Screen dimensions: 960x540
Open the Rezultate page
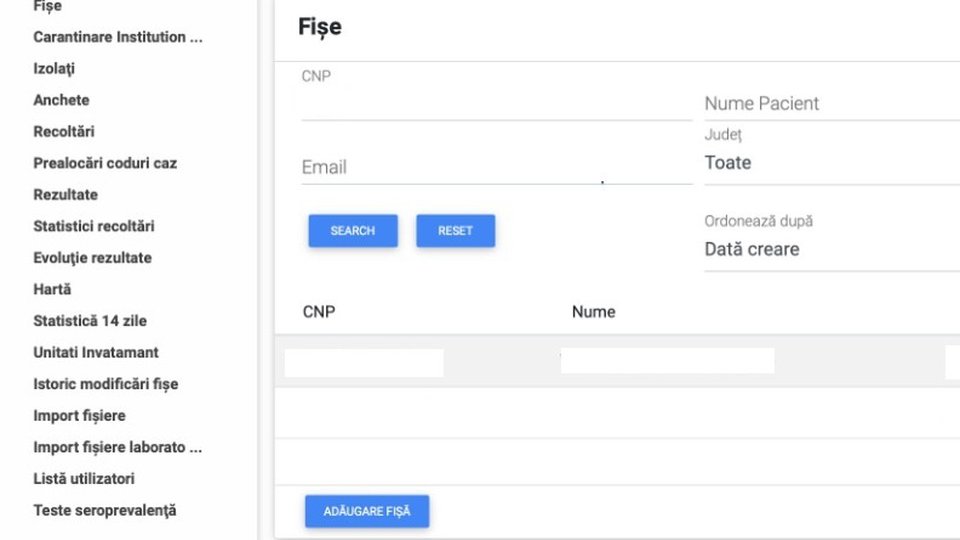[65, 195]
